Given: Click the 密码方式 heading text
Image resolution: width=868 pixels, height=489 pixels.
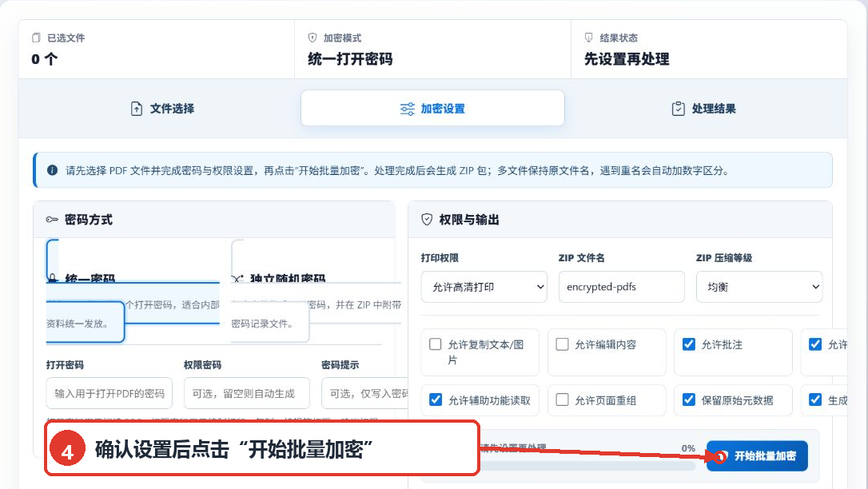Looking at the screenshot, I should coord(89,220).
